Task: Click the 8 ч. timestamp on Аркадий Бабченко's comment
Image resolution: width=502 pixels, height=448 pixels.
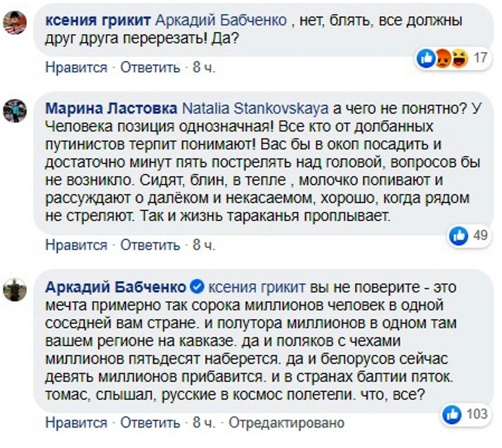Action: click(x=204, y=423)
